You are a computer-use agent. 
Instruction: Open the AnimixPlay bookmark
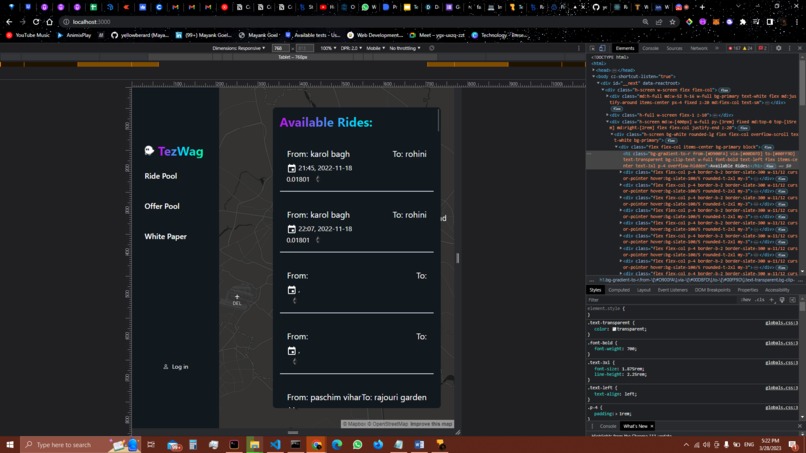[x=74, y=35]
